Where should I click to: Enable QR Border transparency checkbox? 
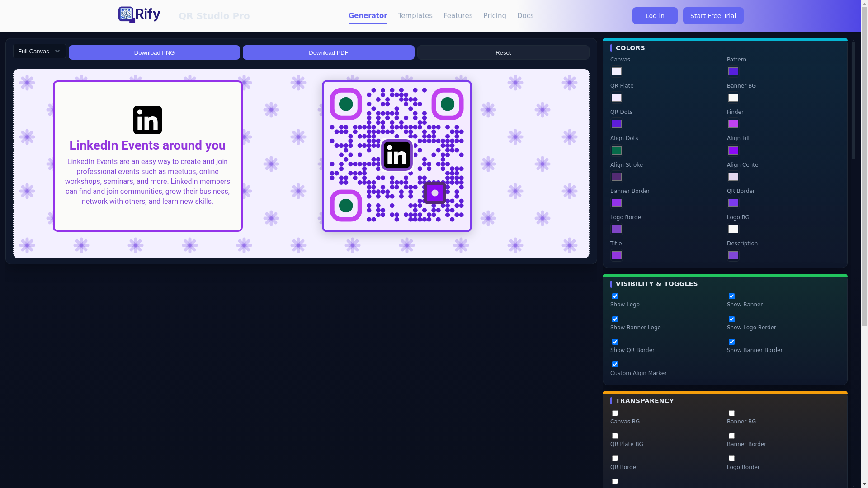tap(615, 458)
